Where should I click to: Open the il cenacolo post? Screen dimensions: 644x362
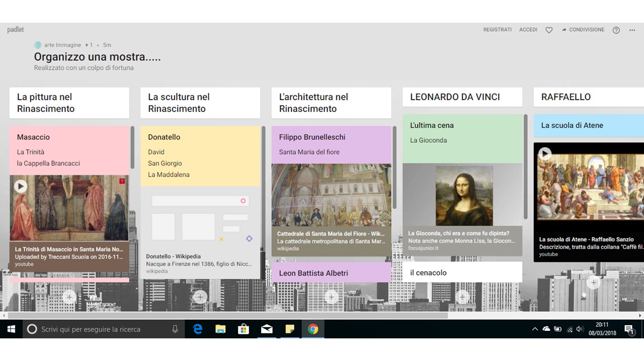[x=462, y=273]
